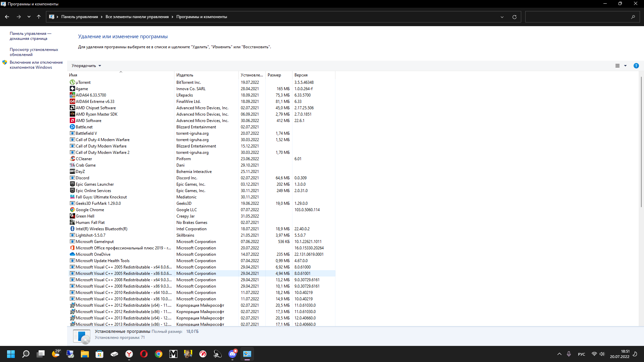Select the µTorrent program icon
The width and height of the screenshot is (644, 362).
[x=72, y=82]
